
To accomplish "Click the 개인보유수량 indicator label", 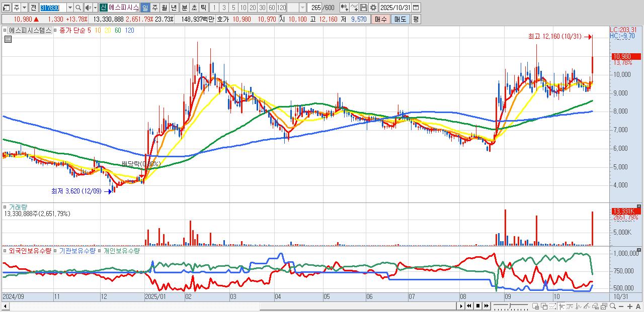I will (121, 250).
